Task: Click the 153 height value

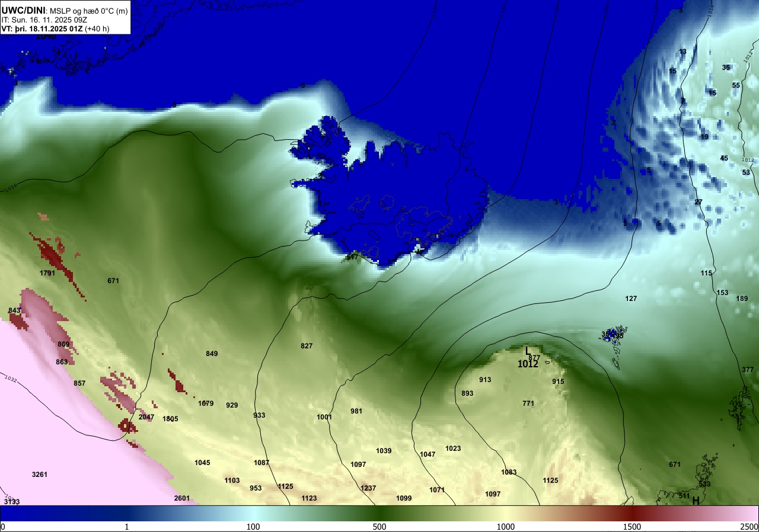Action: click(722, 293)
